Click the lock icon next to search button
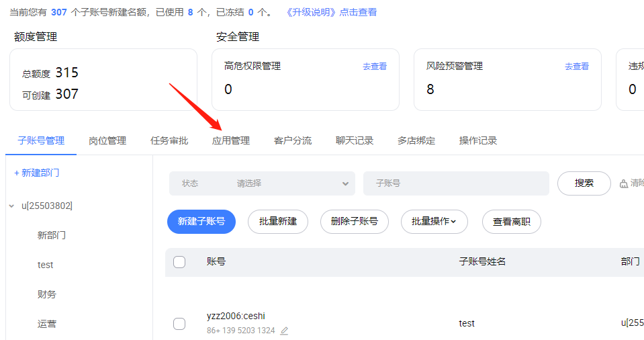Viewport: 644px width, 340px height. pyautogui.click(x=623, y=183)
